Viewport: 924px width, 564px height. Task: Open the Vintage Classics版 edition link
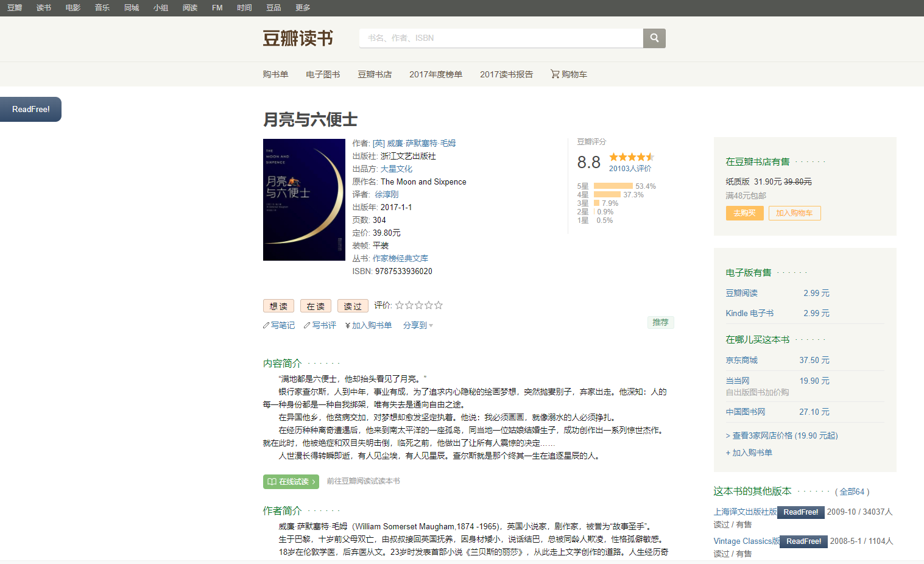(x=747, y=541)
